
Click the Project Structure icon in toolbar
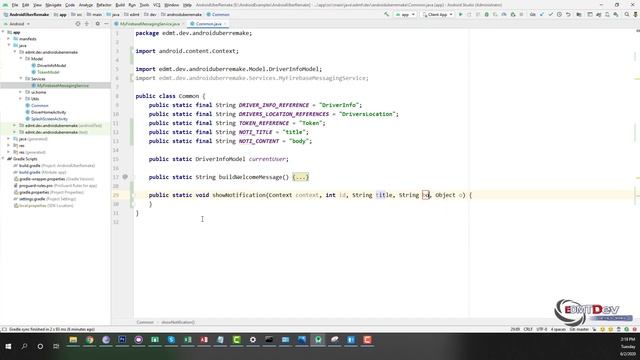point(579,14)
